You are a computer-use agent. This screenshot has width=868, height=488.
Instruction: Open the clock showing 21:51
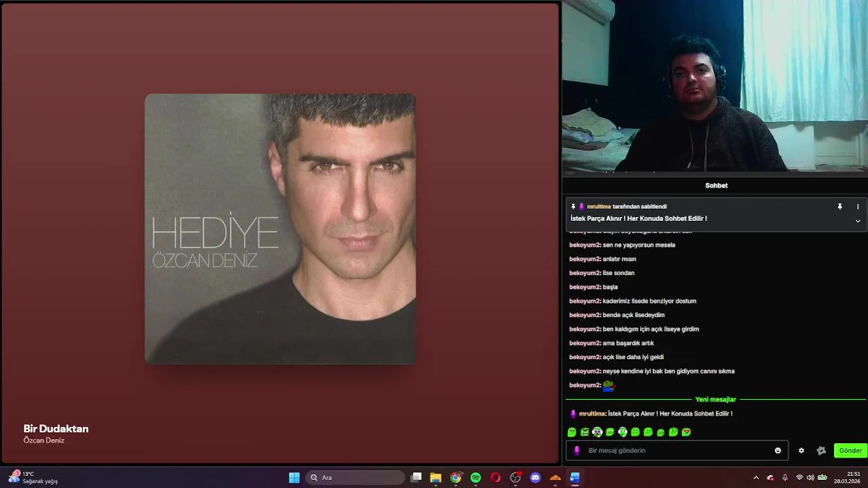[x=848, y=478]
